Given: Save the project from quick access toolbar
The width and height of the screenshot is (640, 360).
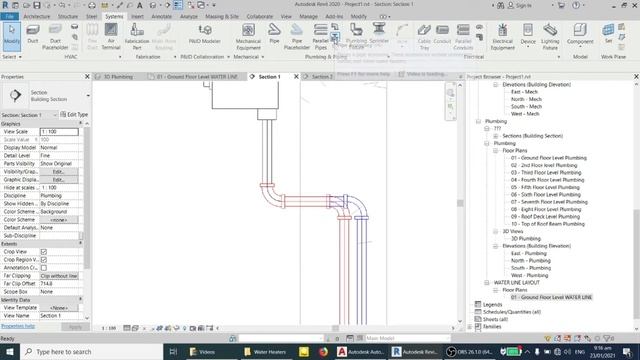Looking at the screenshot, I should [x=37, y=5].
